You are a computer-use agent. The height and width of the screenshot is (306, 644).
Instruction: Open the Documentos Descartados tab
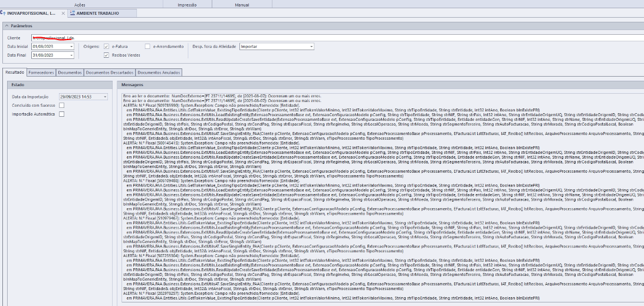point(109,73)
